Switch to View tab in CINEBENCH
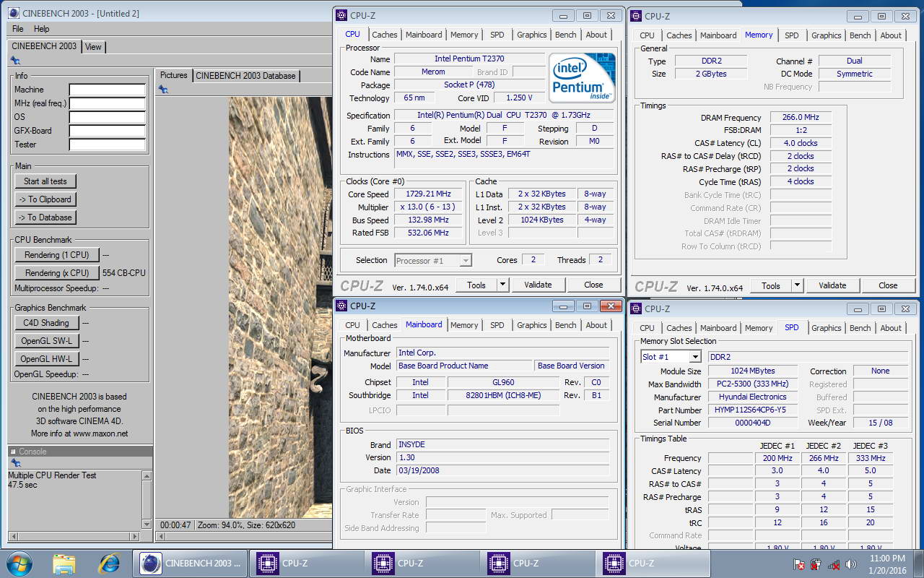Image resolution: width=924 pixels, height=578 pixels. [x=94, y=46]
